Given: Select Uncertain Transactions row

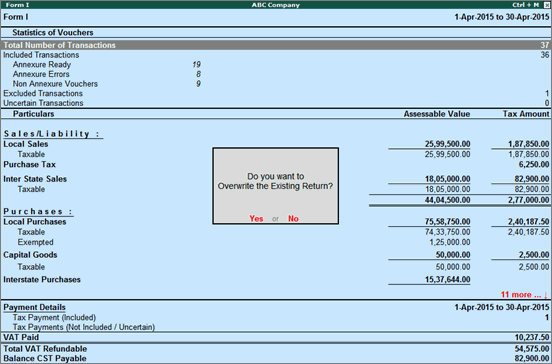Looking at the screenshot, I should (276, 103).
